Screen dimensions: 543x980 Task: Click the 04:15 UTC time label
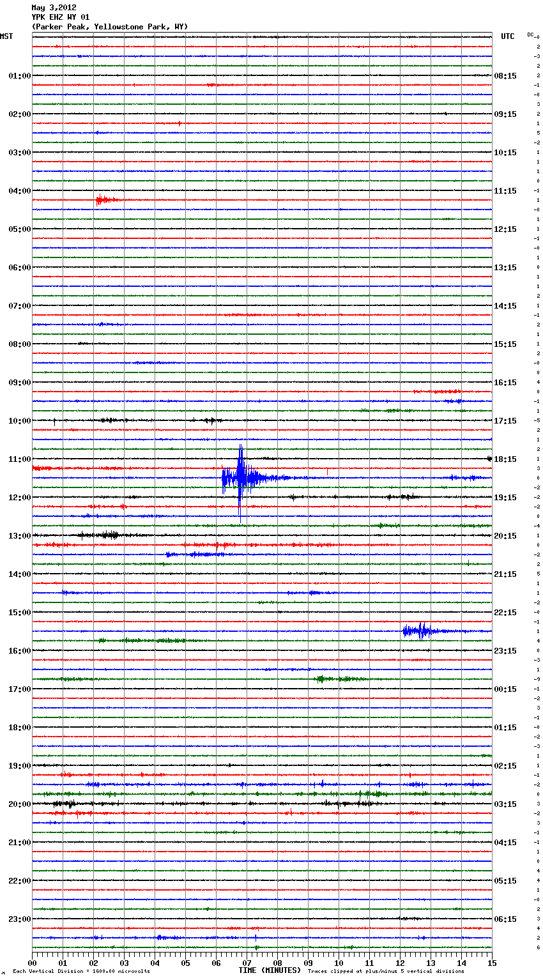505,842
